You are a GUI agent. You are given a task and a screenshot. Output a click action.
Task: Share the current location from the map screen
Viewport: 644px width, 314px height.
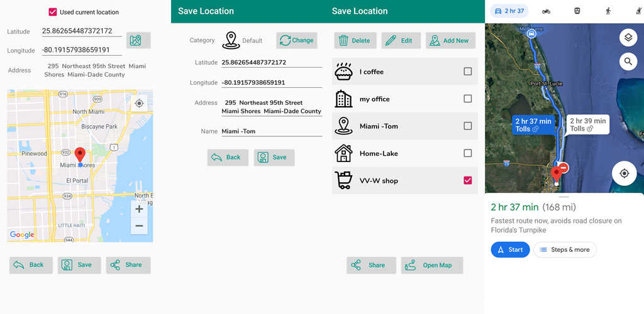tap(128, 265)
